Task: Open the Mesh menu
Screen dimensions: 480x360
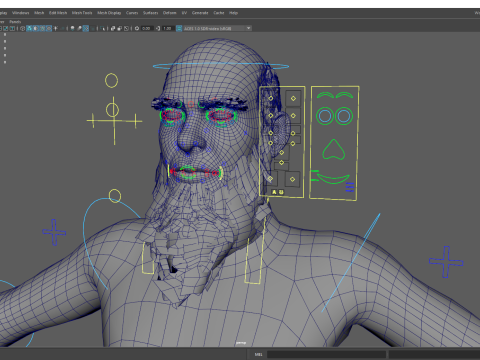Action: point(39,13)
